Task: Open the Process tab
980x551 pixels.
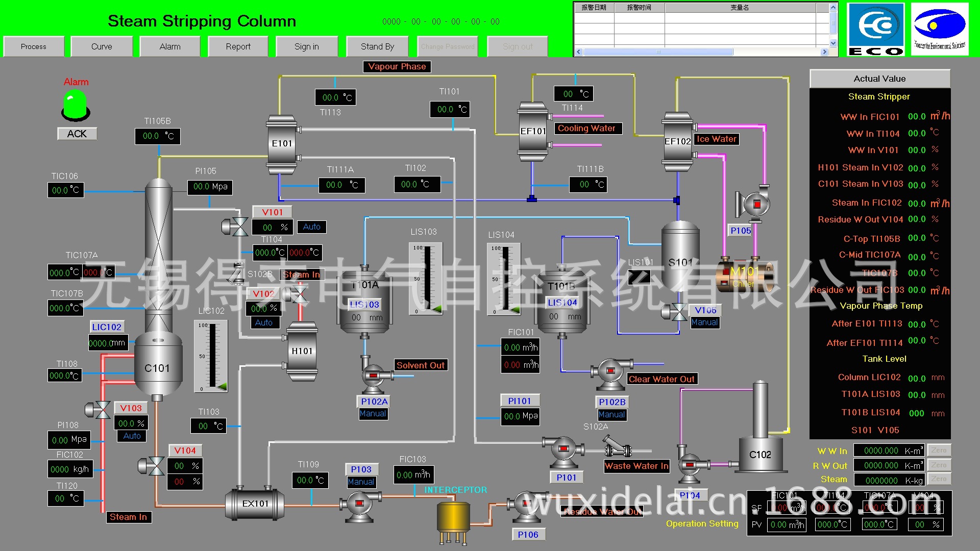Action: tap(34, 47)
